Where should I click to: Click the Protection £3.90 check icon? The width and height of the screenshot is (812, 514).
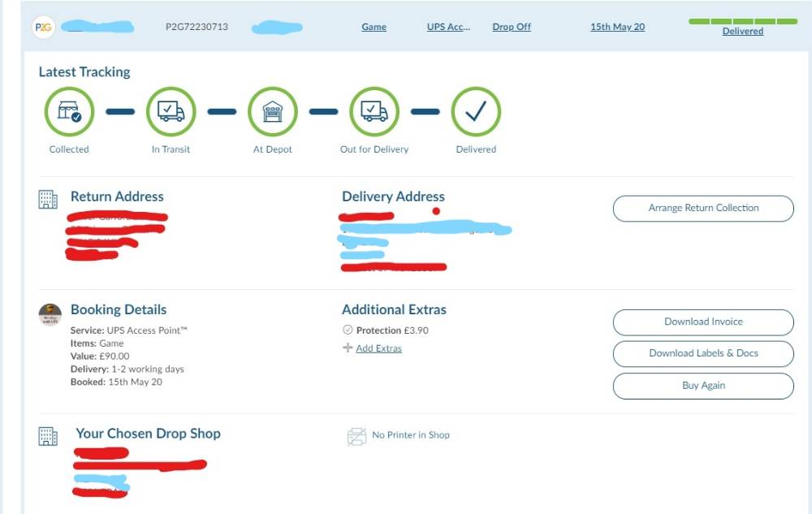[348, 330]
